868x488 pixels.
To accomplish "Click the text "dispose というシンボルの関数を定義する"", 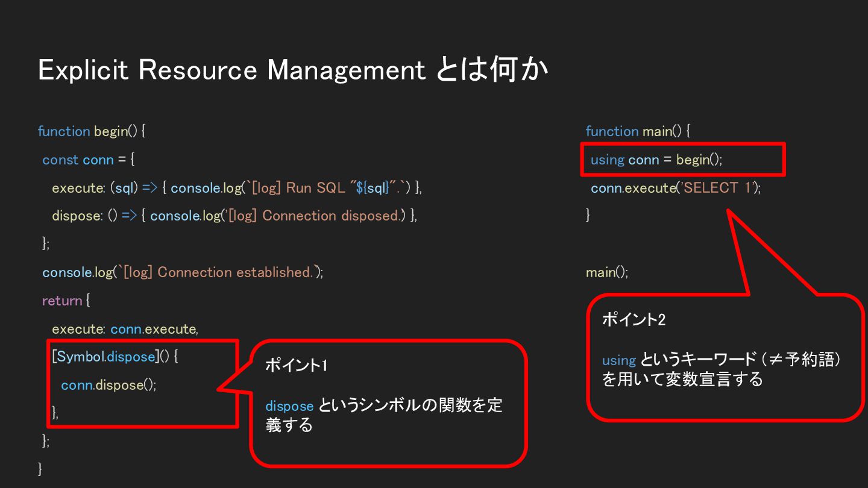I will pos(384,415).
